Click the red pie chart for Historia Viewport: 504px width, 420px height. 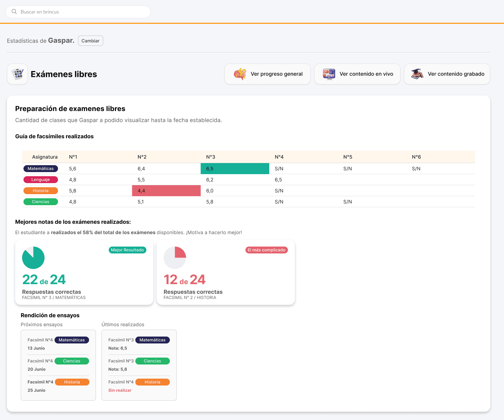click(x=175, y=258)
